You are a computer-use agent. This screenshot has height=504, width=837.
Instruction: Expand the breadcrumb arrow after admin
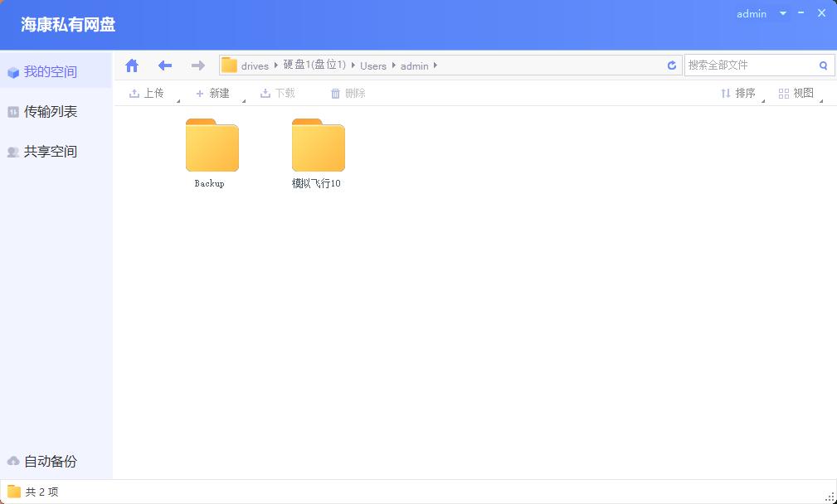click(435, 65)
